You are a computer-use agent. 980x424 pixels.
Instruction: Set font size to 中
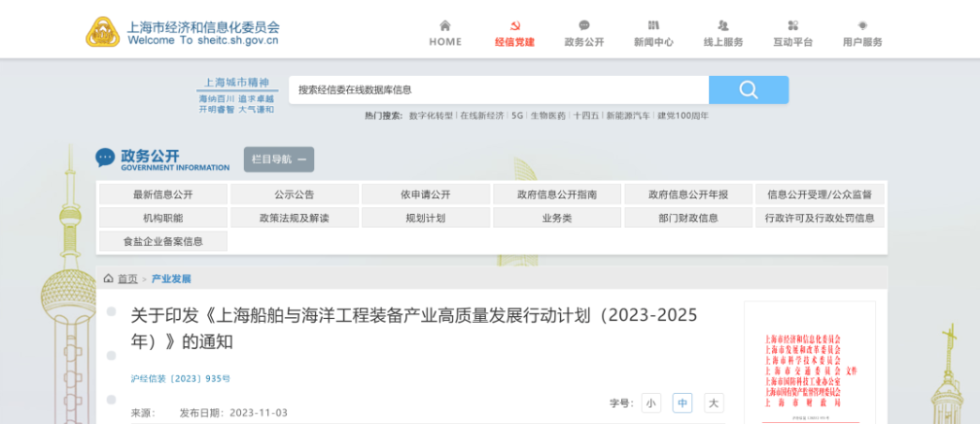(682, 403)
